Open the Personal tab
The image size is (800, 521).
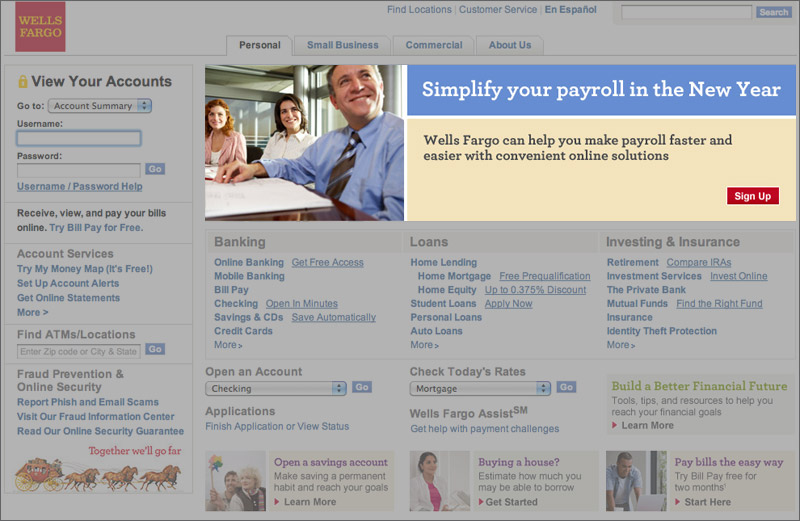(x=260, y=45)
